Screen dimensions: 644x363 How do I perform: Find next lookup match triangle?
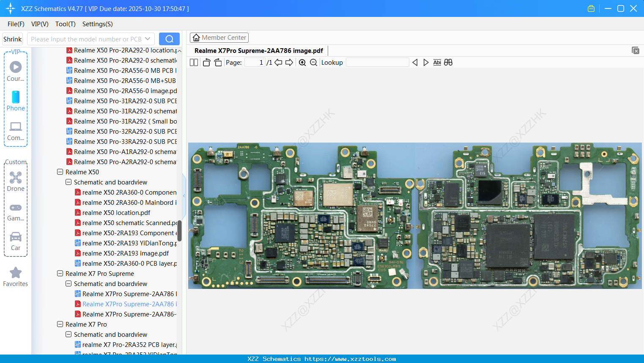pyautogui.click(x=426, y=63)
